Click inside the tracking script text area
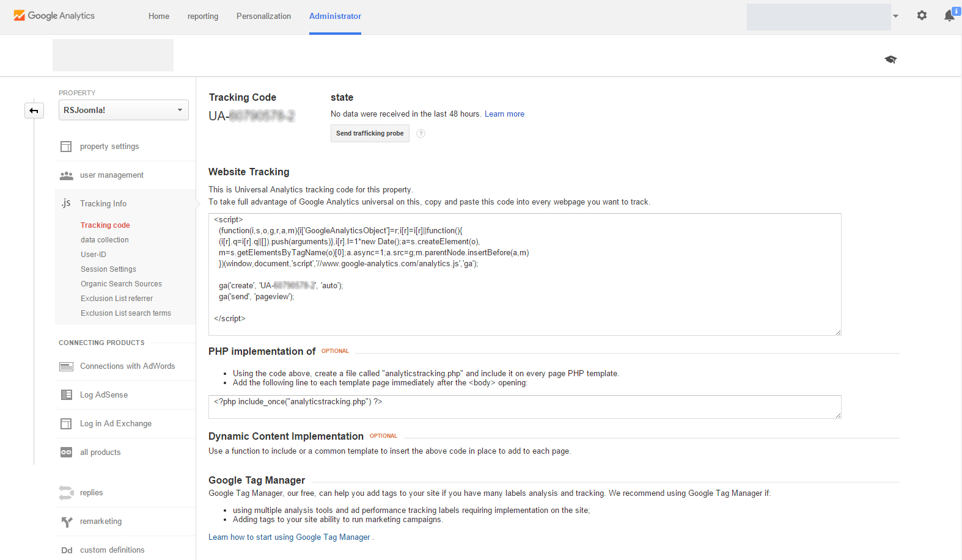962x560 pixels. 524,274
